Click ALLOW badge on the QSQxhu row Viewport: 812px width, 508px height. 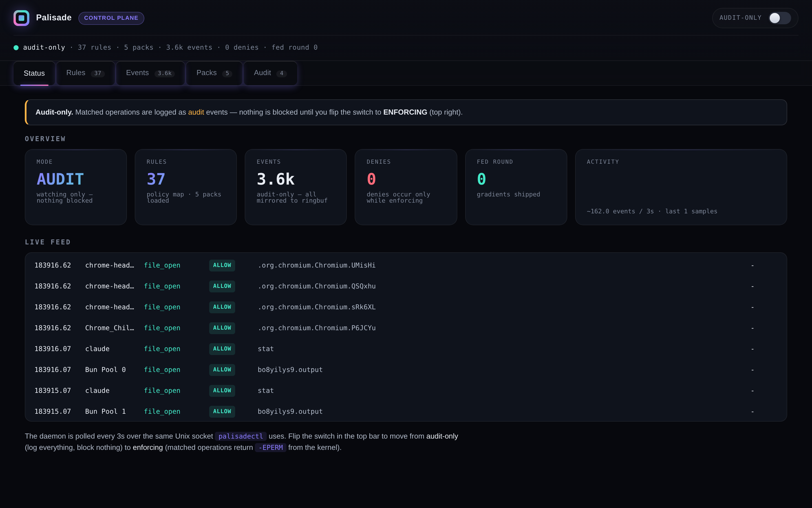coord(222,286)
